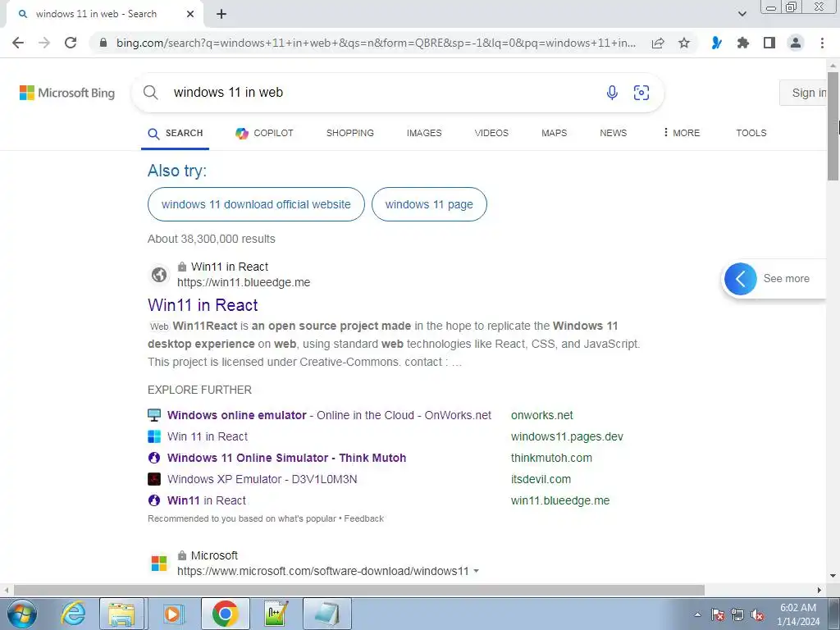Open the Chrome profile avatar
This screenshot has width=840, height=630.
point(796,43)
